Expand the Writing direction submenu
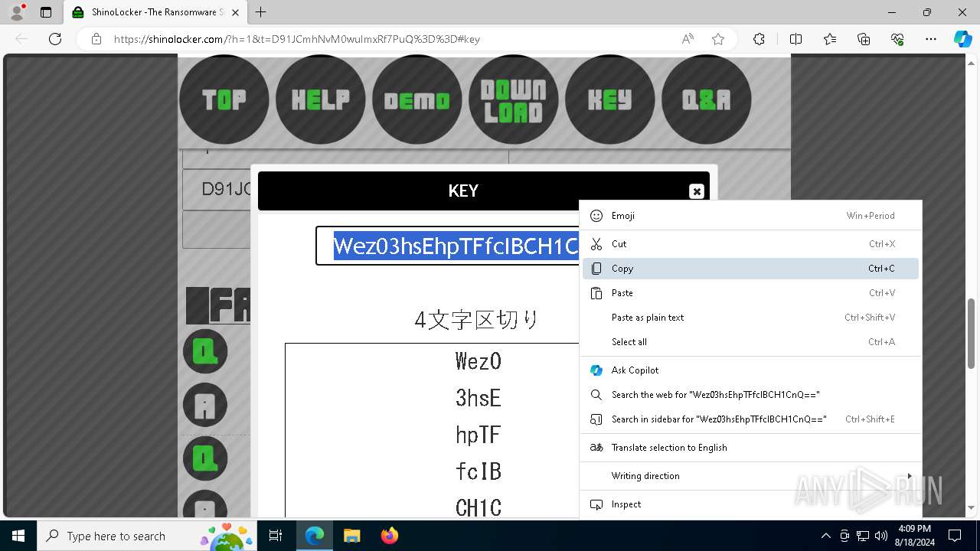Screen dimensions: 980x551 click(x=750, y=476)
